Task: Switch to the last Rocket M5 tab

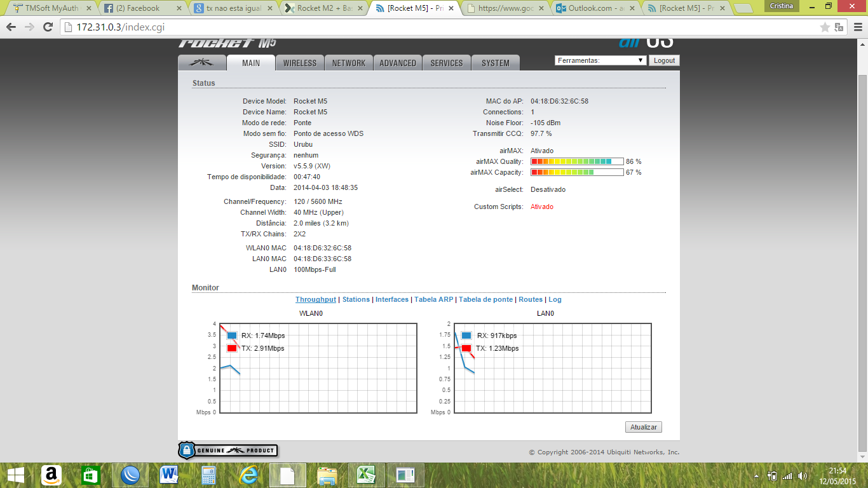Action: 686,8
